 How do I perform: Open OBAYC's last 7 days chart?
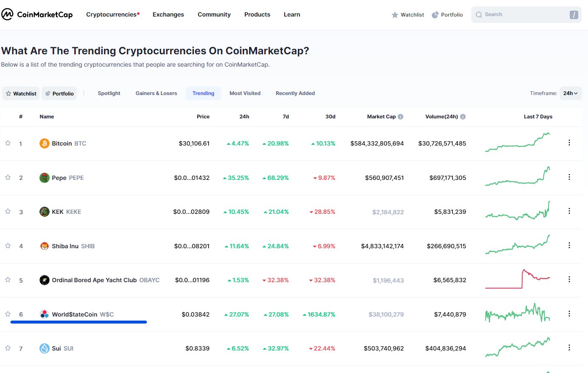[x=518, y=279]
